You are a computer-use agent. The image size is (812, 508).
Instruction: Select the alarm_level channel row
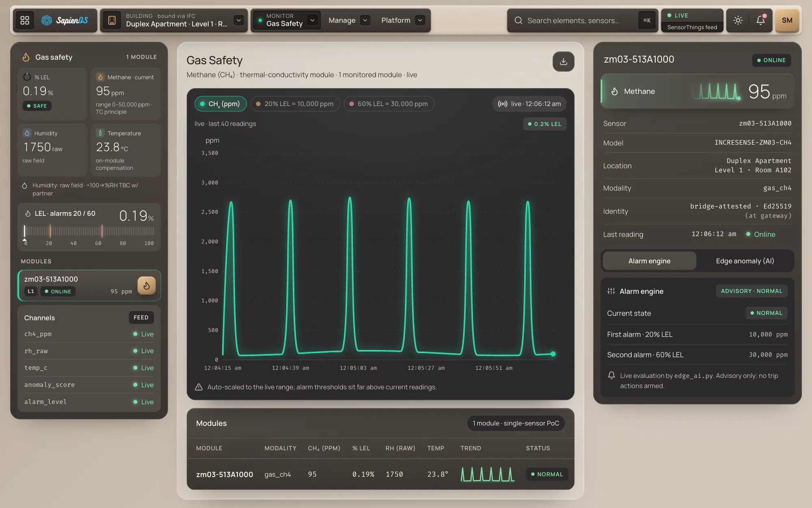click(x=89, y=402)
